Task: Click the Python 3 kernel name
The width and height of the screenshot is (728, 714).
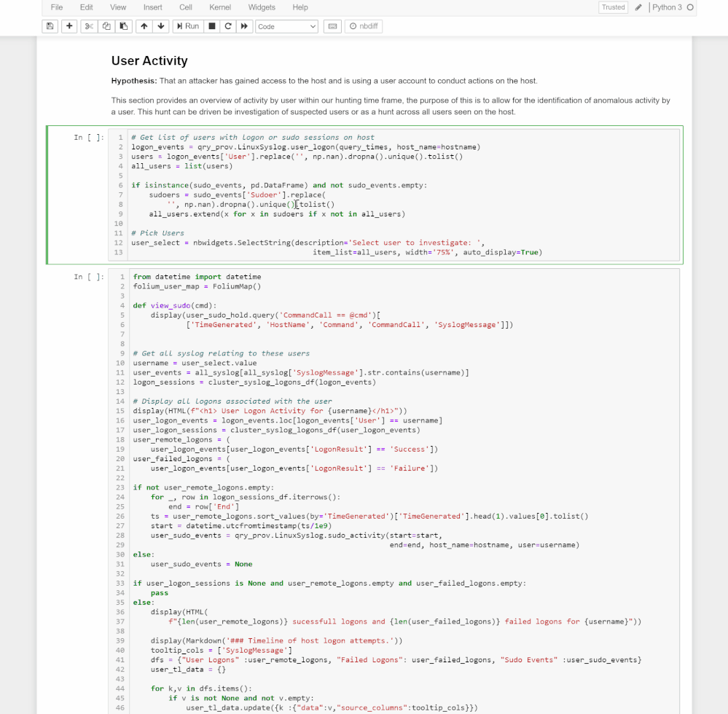Action: (x=668, y=7)
